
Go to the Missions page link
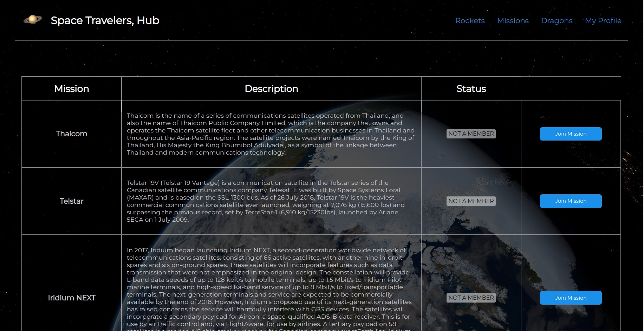coord(513,21)
